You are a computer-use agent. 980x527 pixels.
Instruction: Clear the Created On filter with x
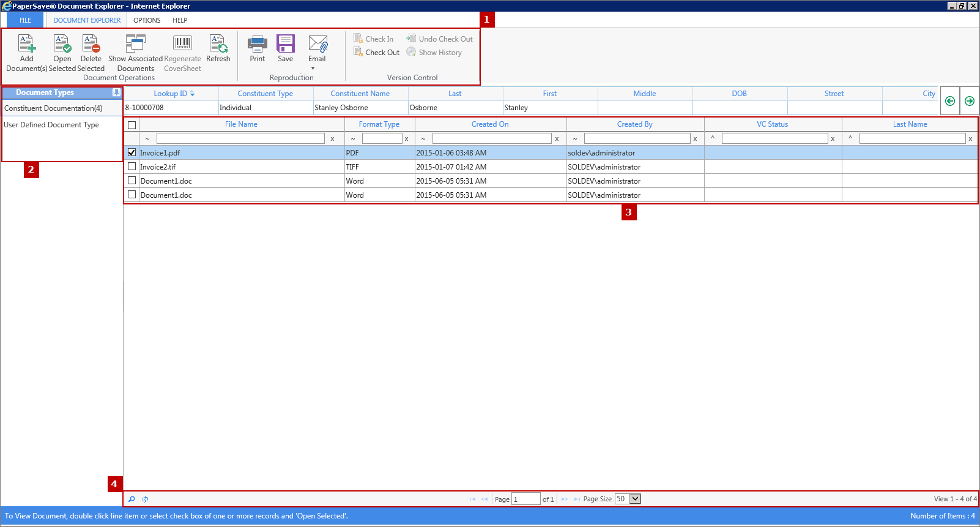[x=557, y=138]
